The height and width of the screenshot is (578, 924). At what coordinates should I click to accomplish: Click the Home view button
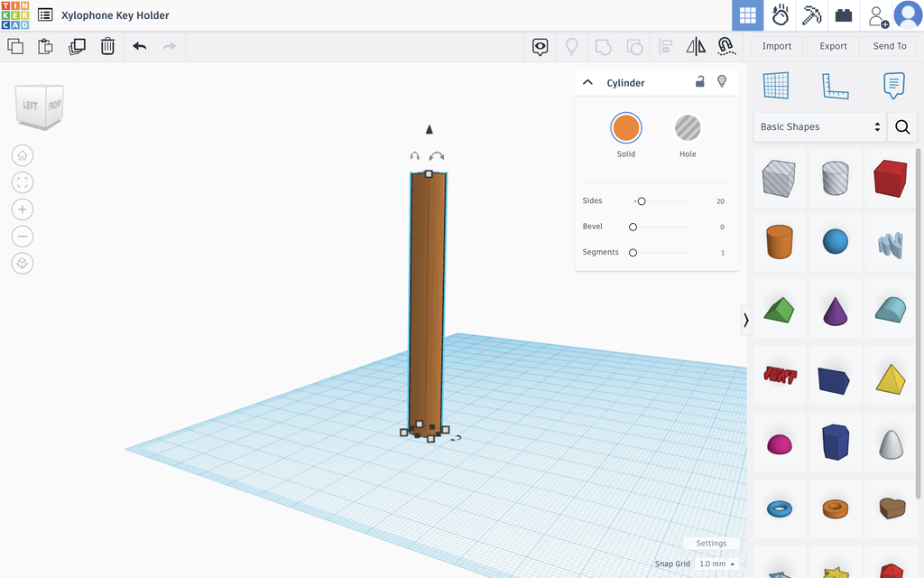[x=23, y=155]
